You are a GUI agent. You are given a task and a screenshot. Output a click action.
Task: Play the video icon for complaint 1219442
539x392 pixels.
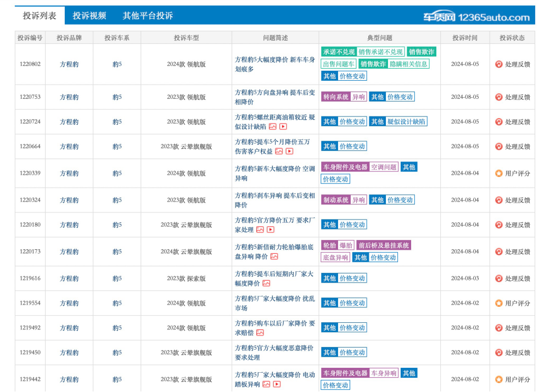pyautogui.click(x=277, y=384)
